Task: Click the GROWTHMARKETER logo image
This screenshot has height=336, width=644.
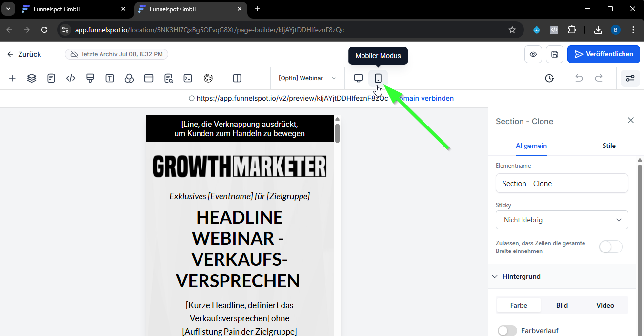Action: [x=240, y=166]
